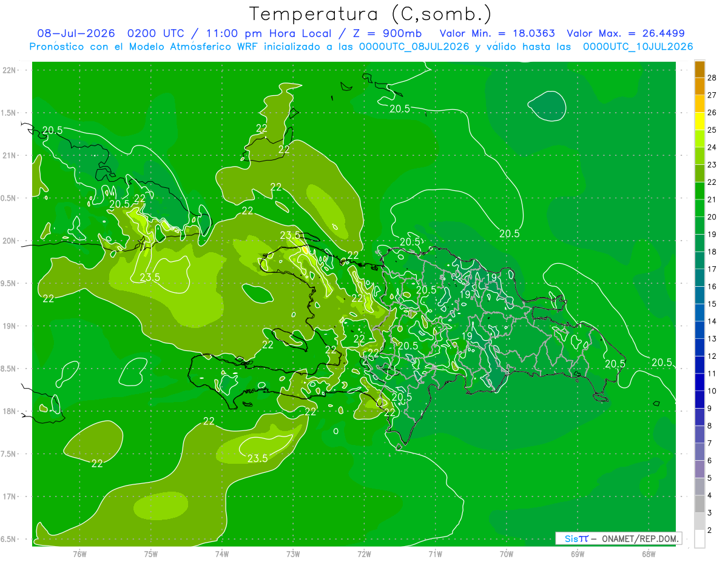Image resolution: width=728 pixels, height=562 pixels.
Task: Click "Valor Max. = 26.4499" text
Action: coord(625,33)
